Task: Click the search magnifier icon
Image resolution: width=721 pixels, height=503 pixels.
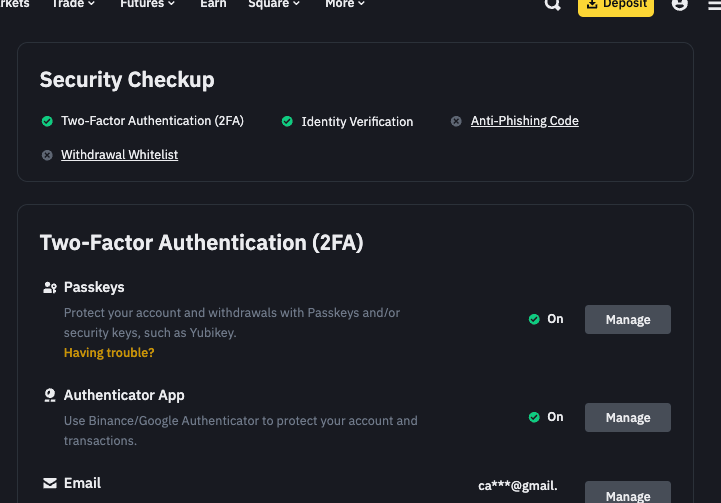Action: [552, 5]
